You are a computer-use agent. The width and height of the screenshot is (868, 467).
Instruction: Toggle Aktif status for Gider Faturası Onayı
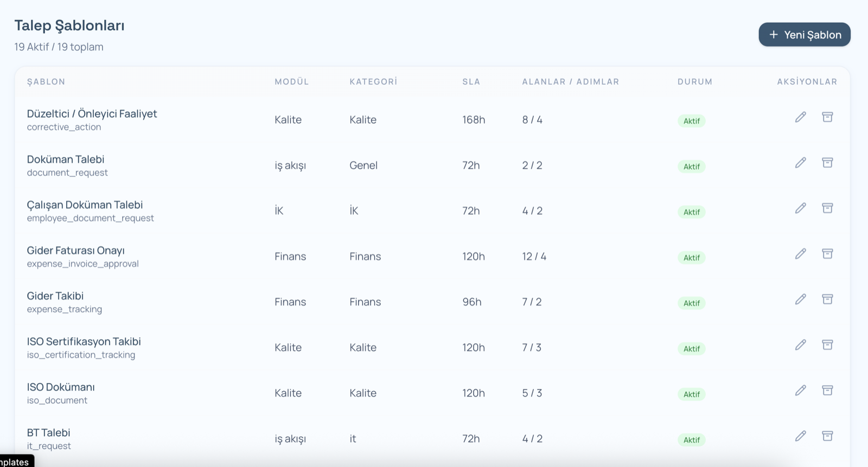pos(692,258)
